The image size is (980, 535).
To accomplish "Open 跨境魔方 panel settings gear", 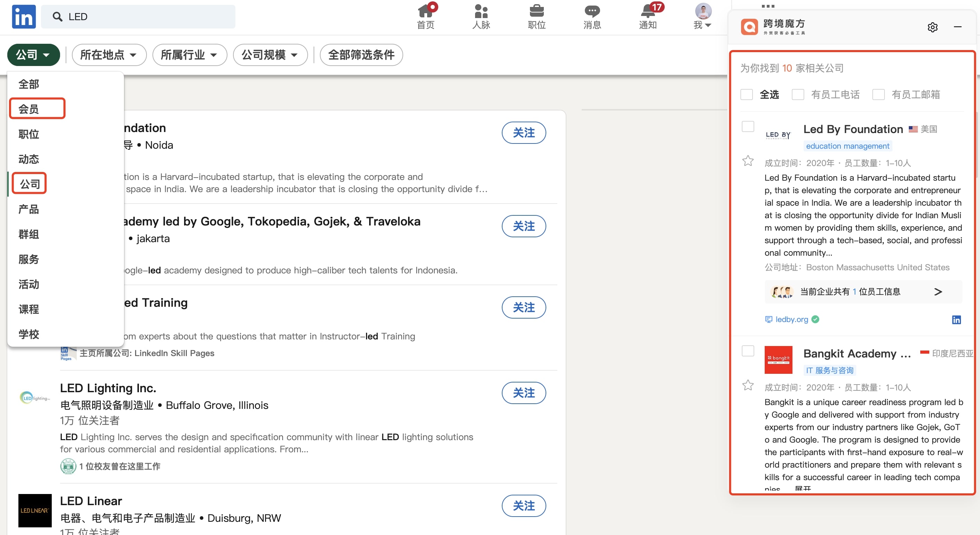I will pos(932,27).
